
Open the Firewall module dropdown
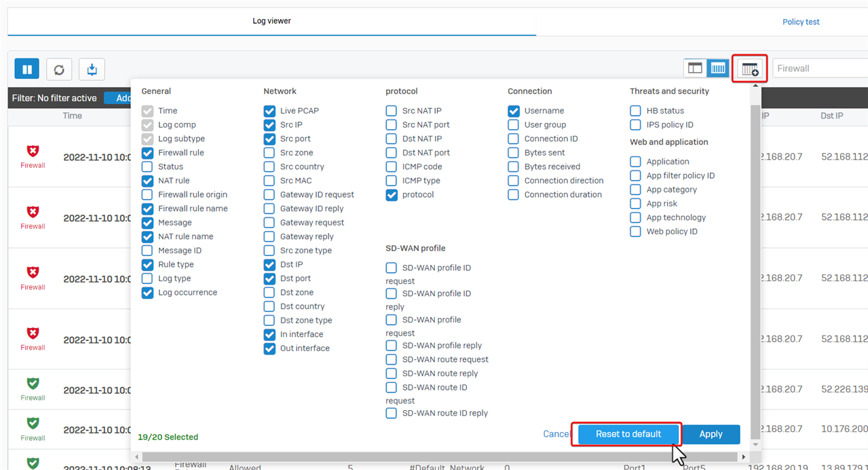(x=819, y=69)
